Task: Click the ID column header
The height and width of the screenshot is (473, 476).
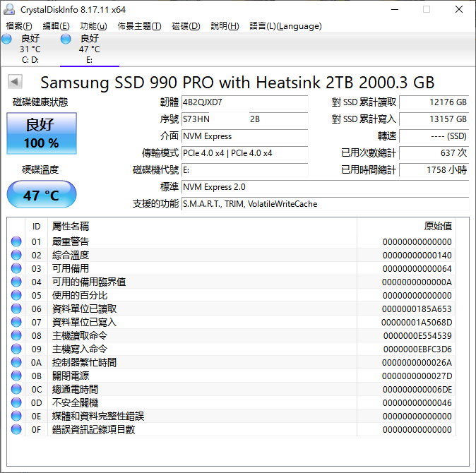Action: (36, 227)
